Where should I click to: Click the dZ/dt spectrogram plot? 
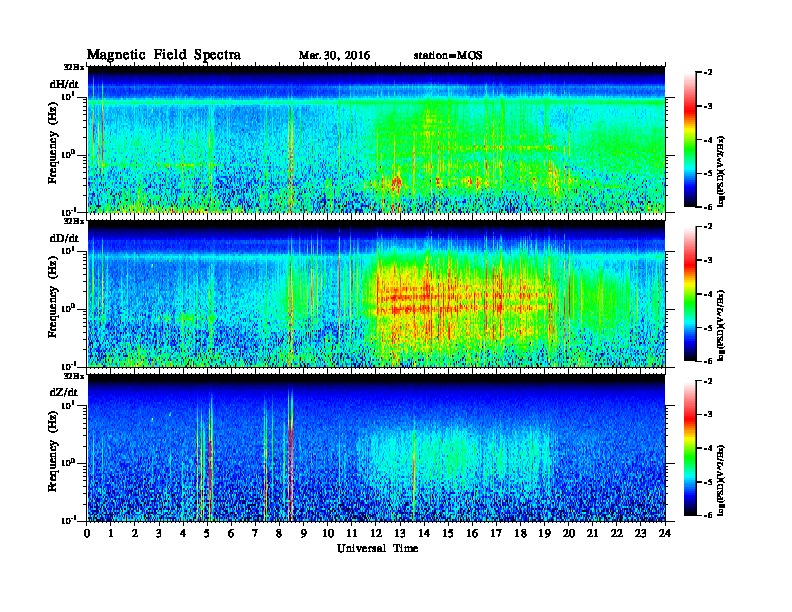coord(377,448)
